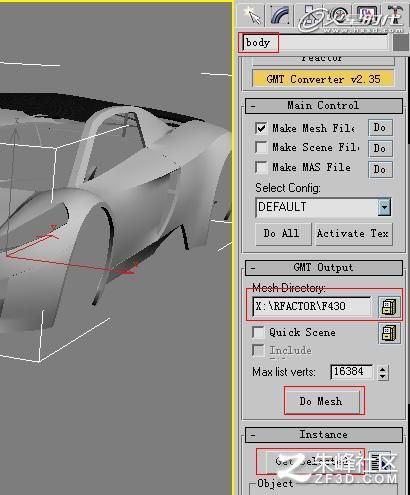
Task: Click the Activate Tex button
Action: (353, 234)
